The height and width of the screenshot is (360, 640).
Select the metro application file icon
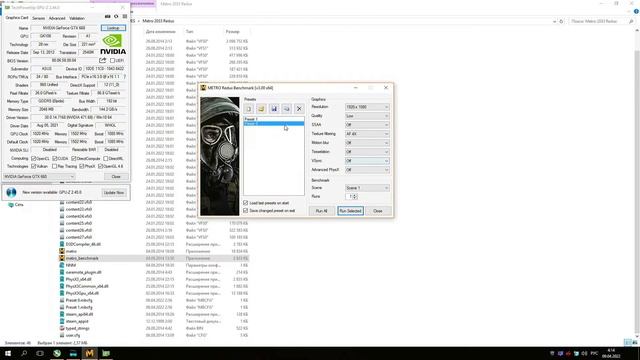click(x=62, y=251)
